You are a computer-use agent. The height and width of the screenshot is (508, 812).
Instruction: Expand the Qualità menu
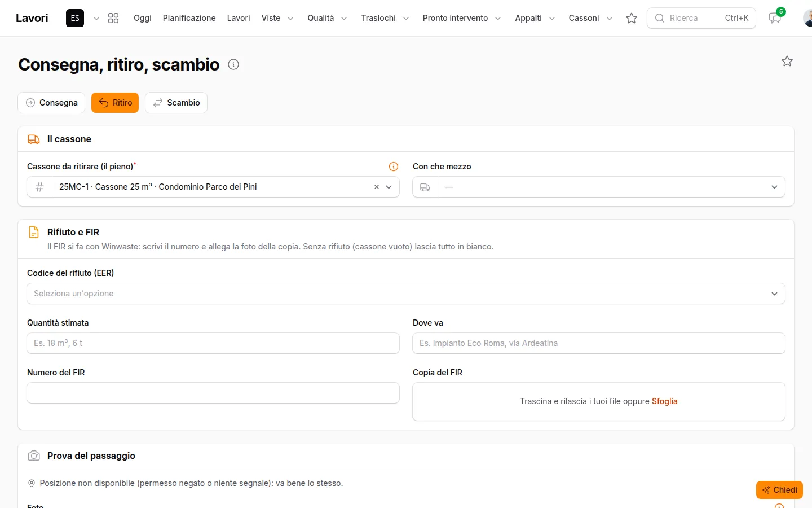pyautogui.click(x=327, y=18)
